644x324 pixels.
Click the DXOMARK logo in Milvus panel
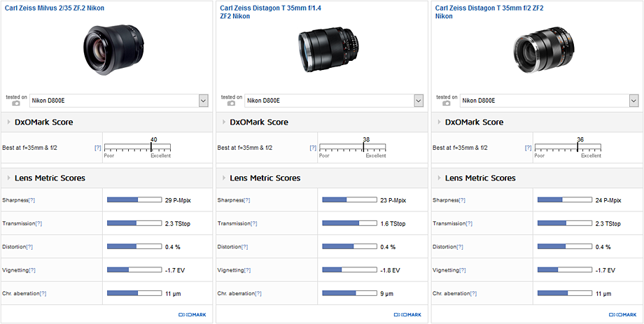(x=192, y=315)
